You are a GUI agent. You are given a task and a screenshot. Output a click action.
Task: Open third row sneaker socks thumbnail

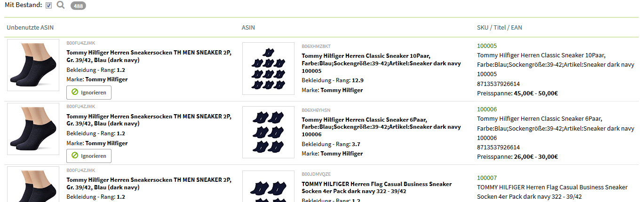tap(33, 184)
